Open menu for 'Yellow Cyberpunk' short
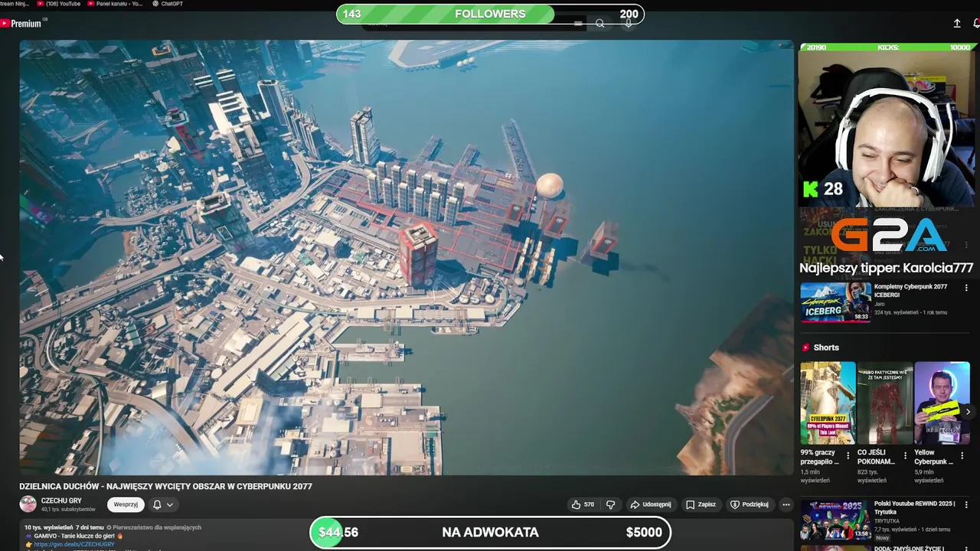 pos(962,456)
